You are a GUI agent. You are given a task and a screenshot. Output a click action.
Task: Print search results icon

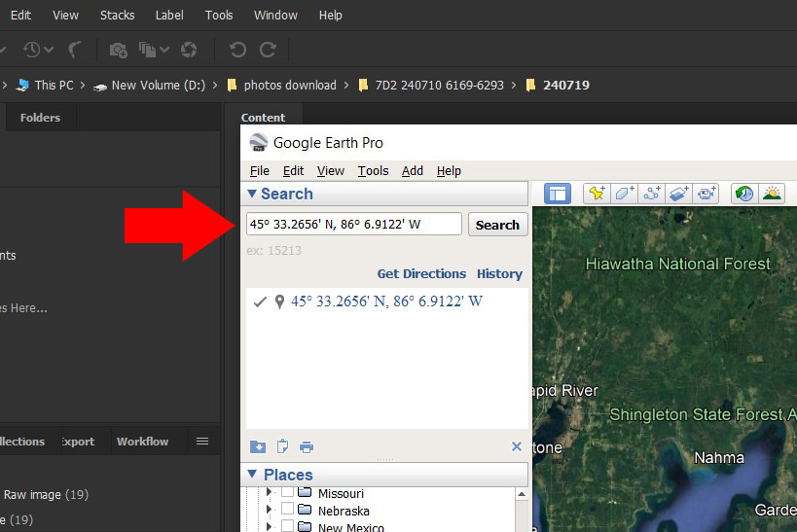click(x=307, y=447)
